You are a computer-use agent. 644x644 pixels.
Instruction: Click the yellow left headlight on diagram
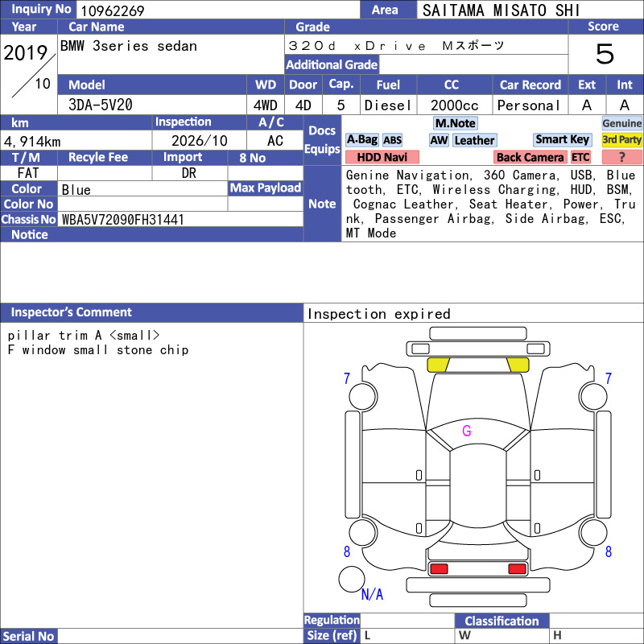(x=438, y=365)
